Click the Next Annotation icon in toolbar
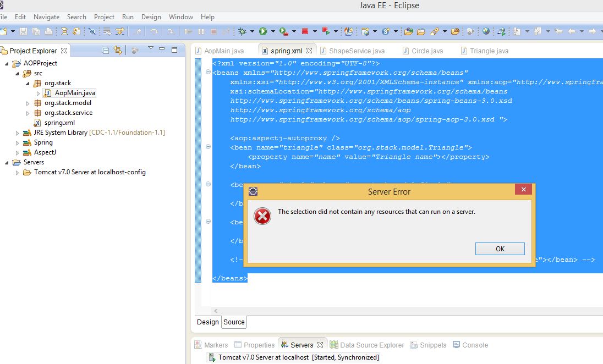Viewport: 603px width, 364px height. [x=517, y=31]
